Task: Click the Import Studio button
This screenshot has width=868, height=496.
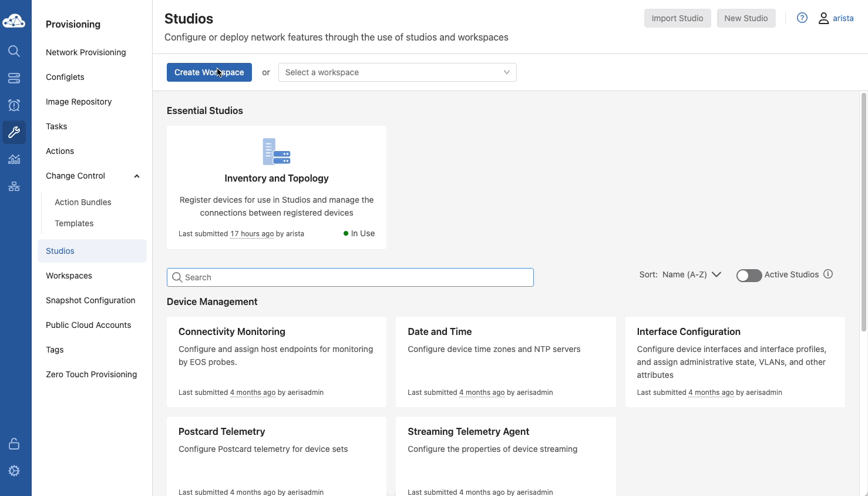Action: 677,18
